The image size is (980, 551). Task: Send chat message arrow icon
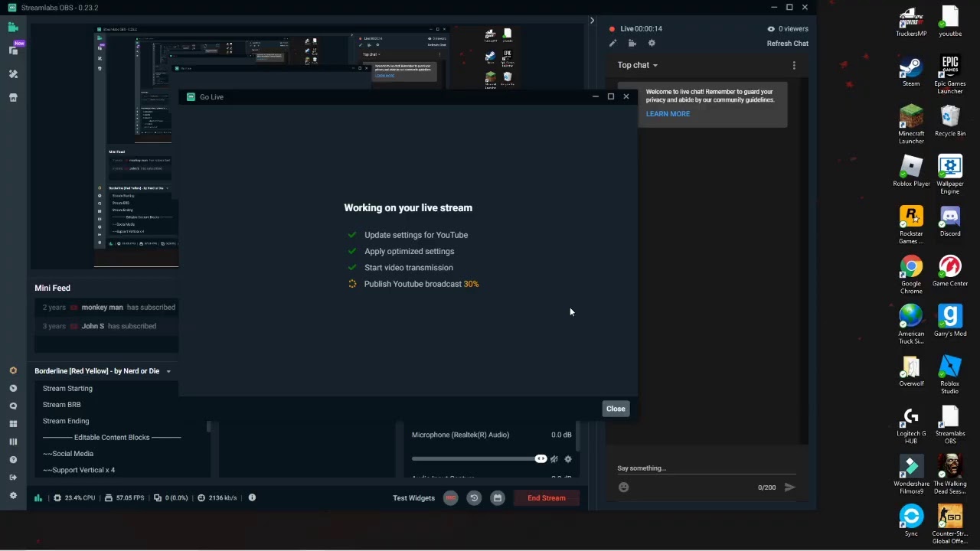(x=789, y=487)
